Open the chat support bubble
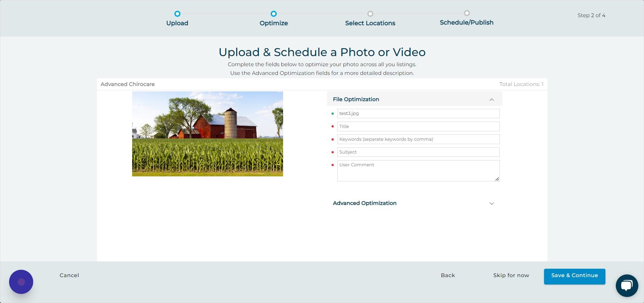644x303 pixels. tap(627, 285)
